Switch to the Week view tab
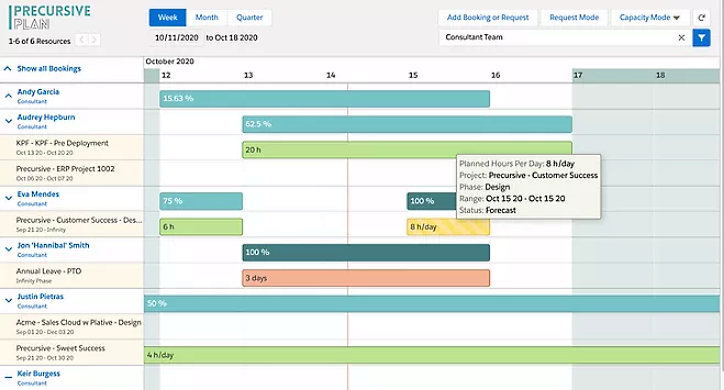The width and height of the screenshot is (724, 390). [168, 18]
